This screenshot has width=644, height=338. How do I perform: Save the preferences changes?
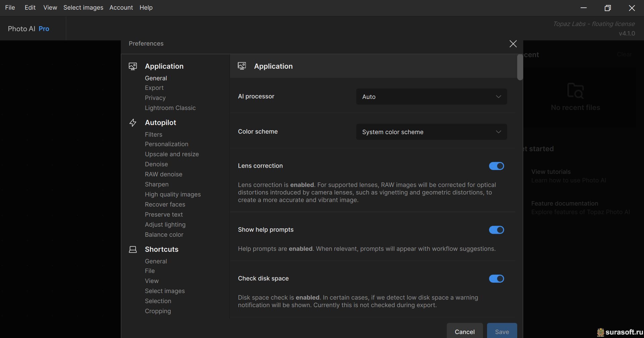(x=502, y=331)
